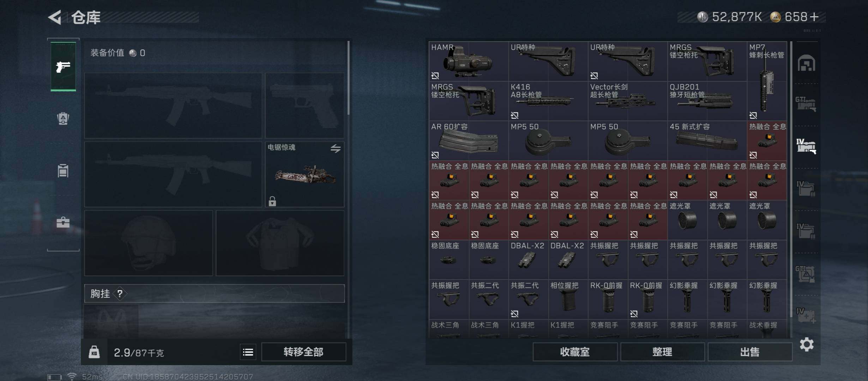
Task: Select the highlighted IV storage box icon
Action: 806,146
